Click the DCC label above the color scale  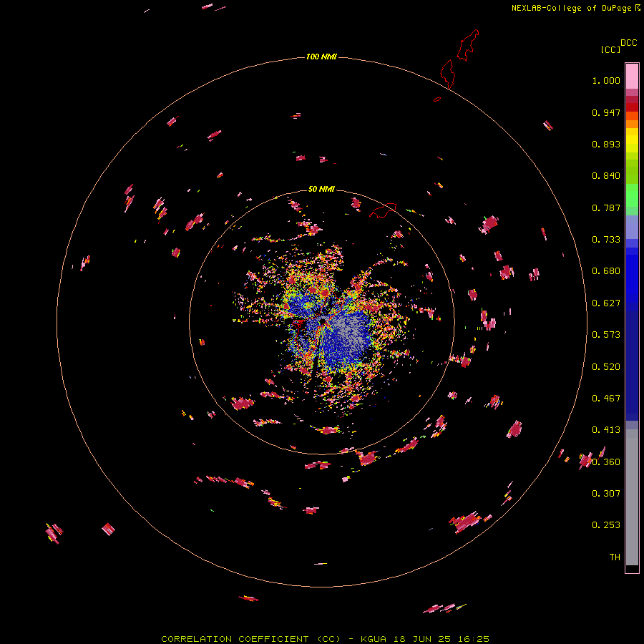coord(628,43)
